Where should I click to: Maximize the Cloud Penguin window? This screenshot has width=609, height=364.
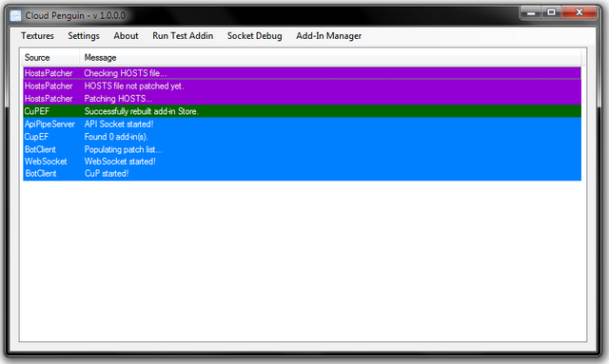(551, 12)
